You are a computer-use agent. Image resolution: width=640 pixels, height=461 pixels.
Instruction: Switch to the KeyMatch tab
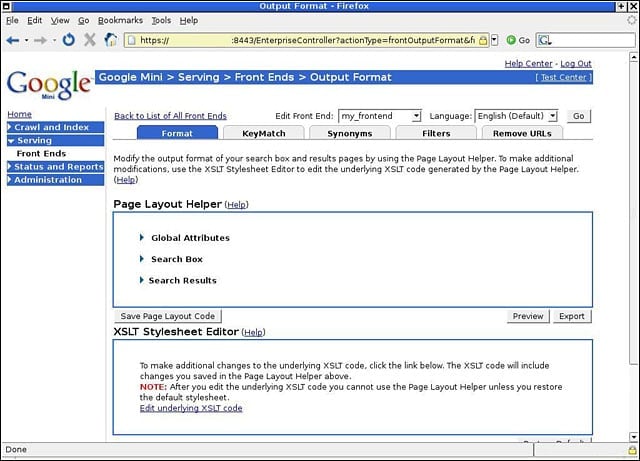pyautogui.click(x=264, y=133)
